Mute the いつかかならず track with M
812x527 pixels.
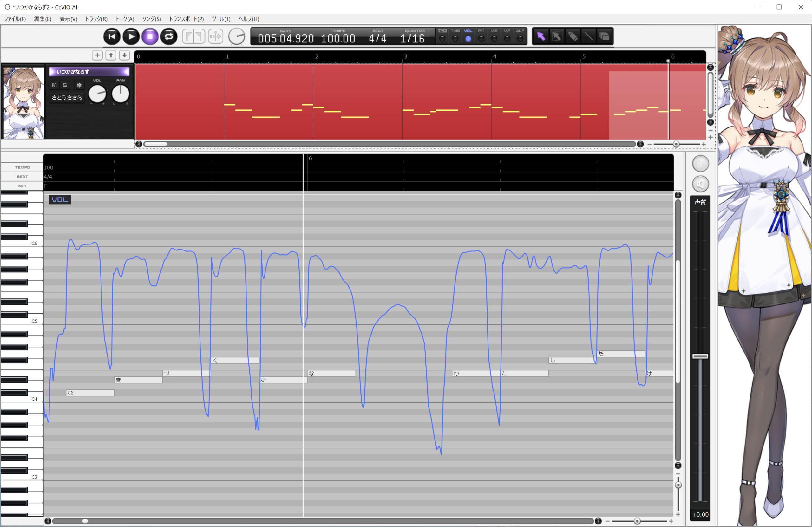point(54,85)
